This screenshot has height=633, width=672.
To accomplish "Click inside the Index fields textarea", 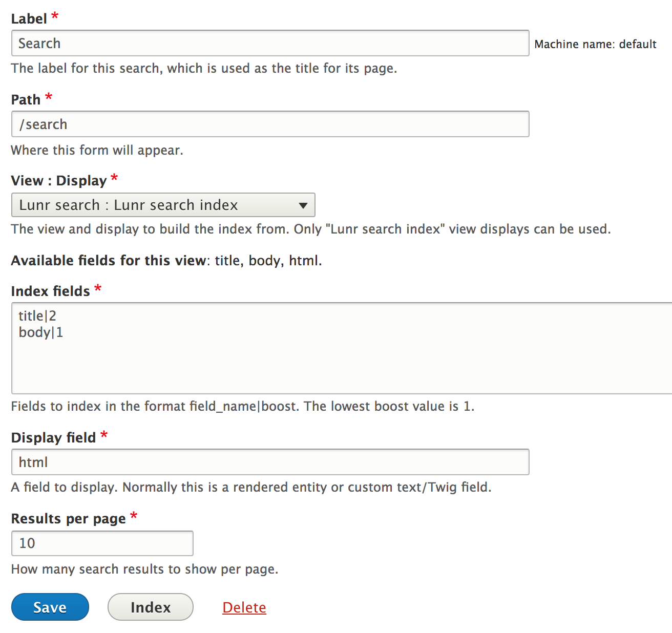I will coord(342,348).
